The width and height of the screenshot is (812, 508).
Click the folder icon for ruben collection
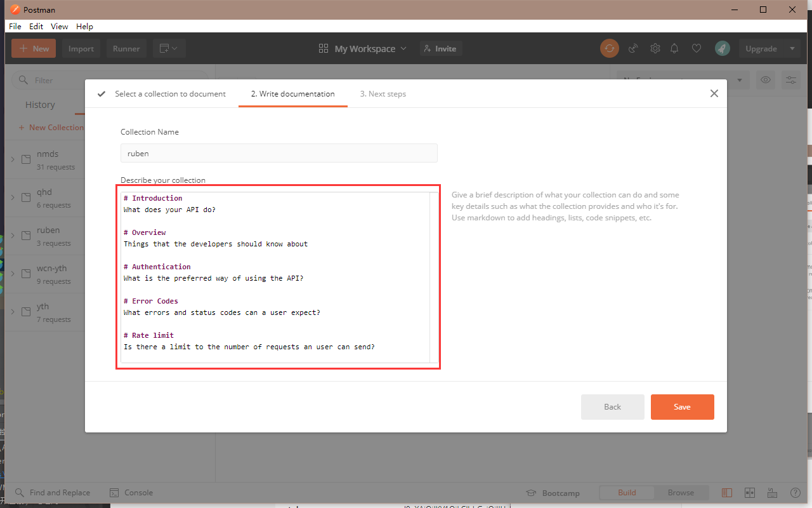[x=26, y=236]
